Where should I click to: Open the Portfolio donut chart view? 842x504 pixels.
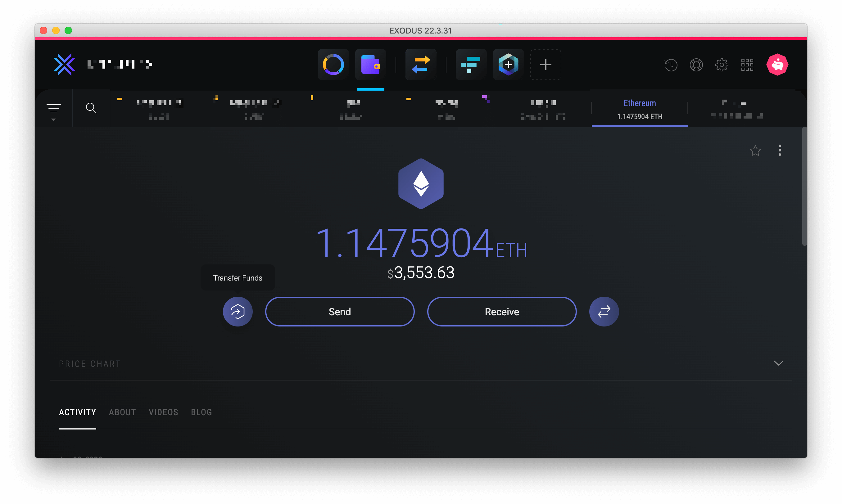(x=333, y=65)
